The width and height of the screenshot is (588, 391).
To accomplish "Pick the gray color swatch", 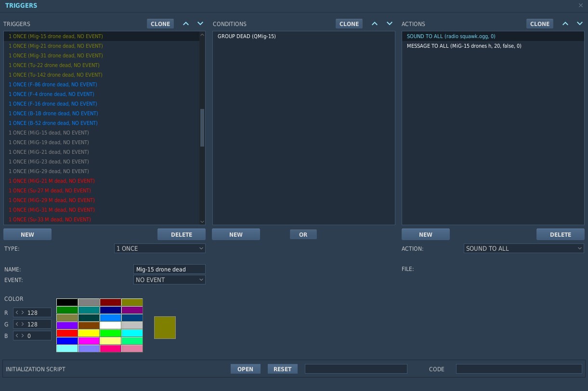I will (x=89, y=302).
